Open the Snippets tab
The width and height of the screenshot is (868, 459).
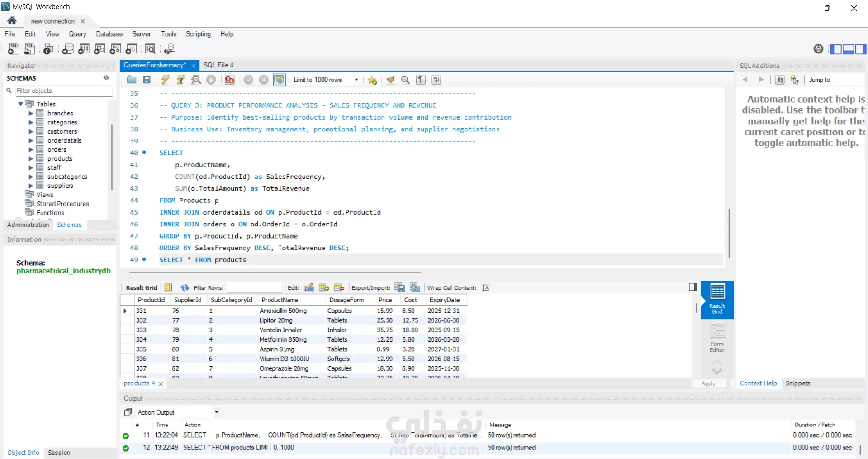(x=798, y=383)
